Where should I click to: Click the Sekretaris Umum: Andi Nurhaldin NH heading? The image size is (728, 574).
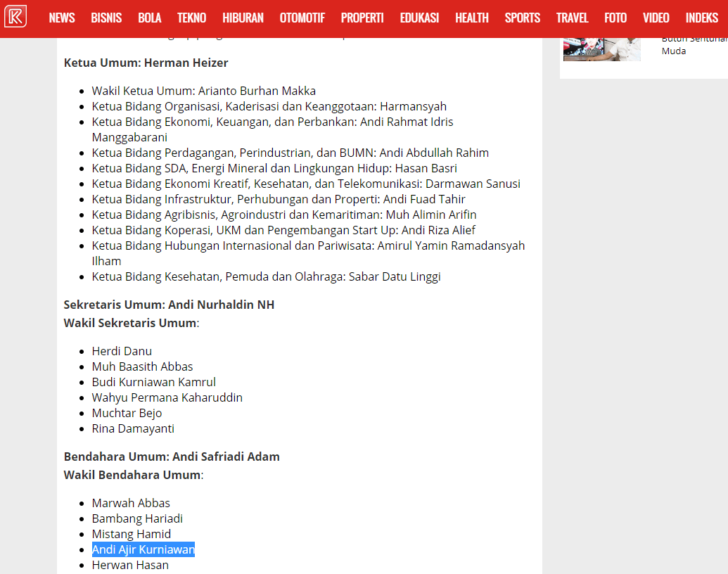point(169,305)
